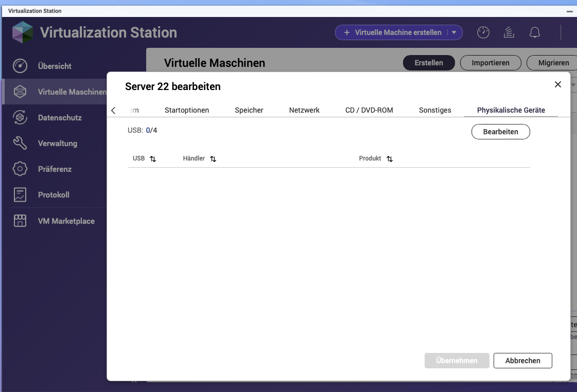Sort by the Produkt column

pos(390,159)
